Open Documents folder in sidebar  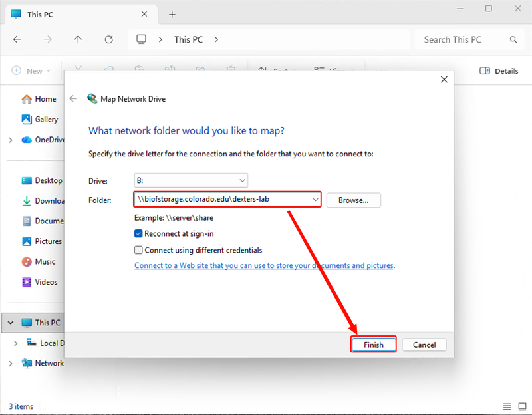[x=43, y=221]
